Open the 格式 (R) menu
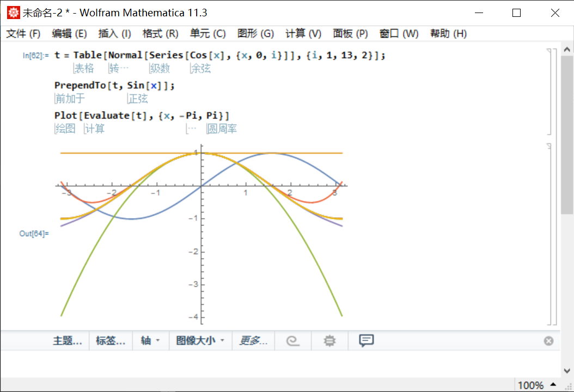 [160, 34]
